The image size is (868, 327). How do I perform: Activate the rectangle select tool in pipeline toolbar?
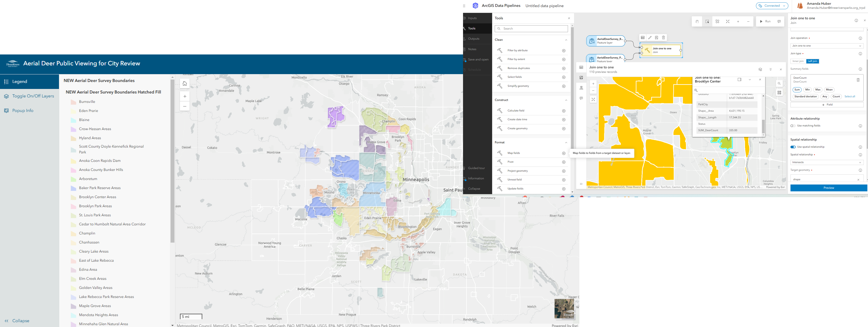(707, 21)
